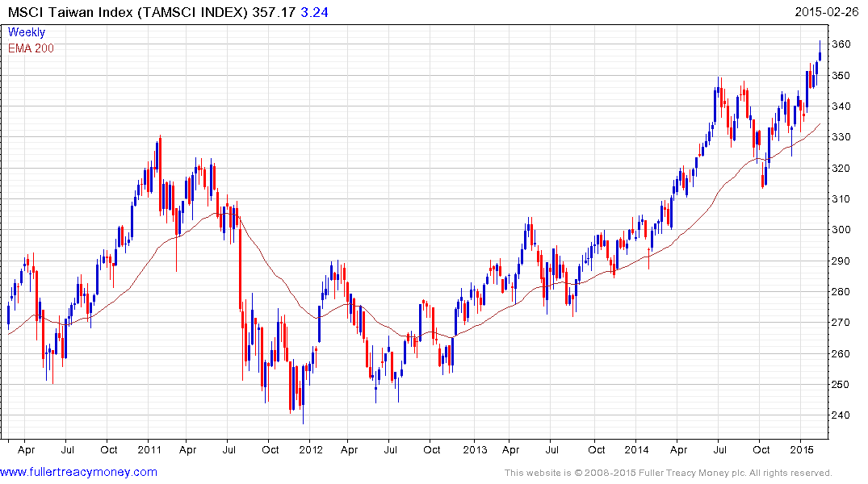The height and width of the screenshot is (484, 868).
Task: Select the index value 357.17
Action: 274,12
